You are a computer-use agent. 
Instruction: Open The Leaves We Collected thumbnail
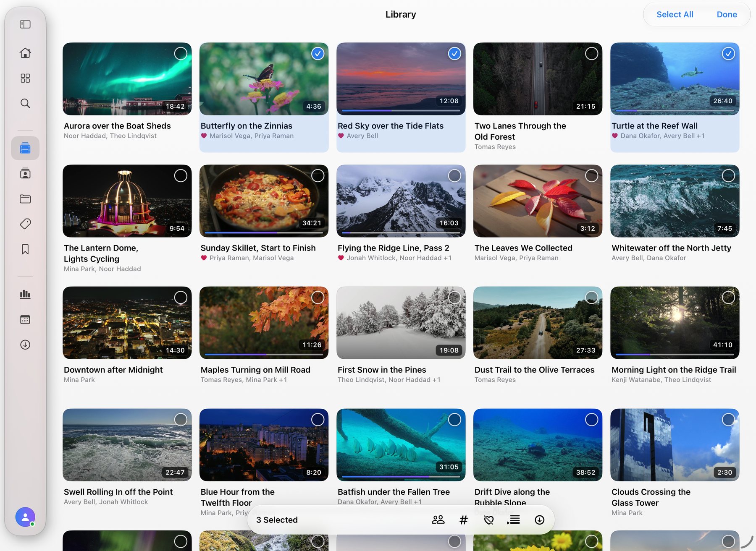[538, 201]
